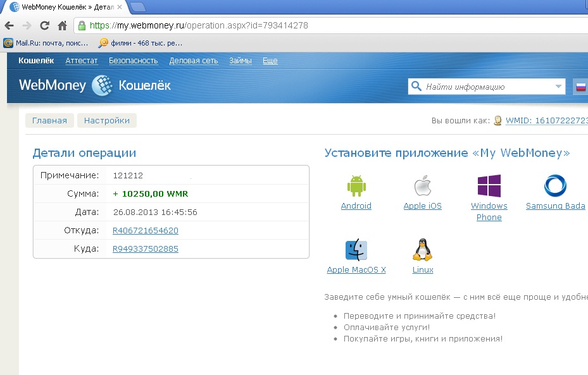Image resolution: width=588 pixels, height=375 pixels.
Task: Click 'Переводите и принимайте средства!' text
Action: point(420,316)
